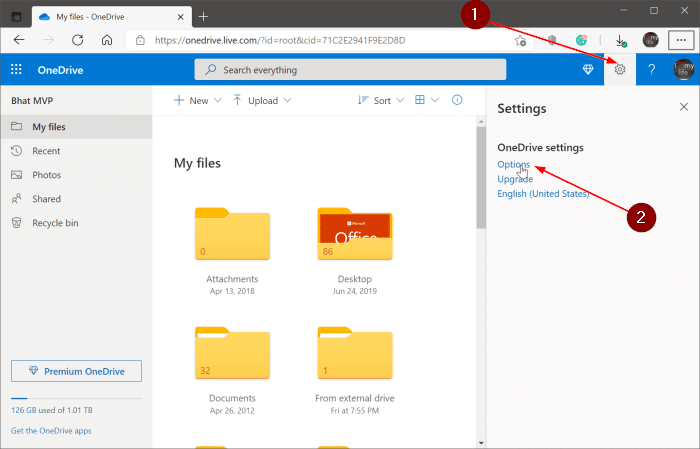Go to the browser home icon
Viewport: 700px width, 449px height.
click(107, 40)
